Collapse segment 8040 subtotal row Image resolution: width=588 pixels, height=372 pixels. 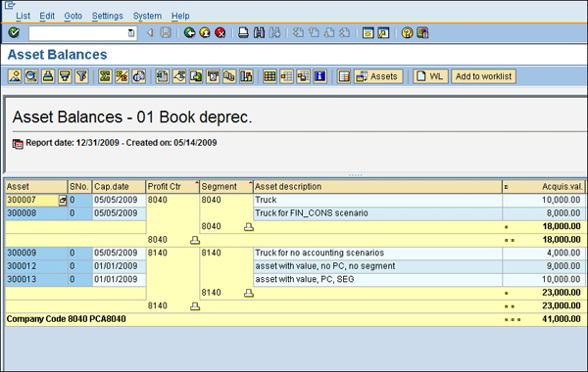coord(249,227)
